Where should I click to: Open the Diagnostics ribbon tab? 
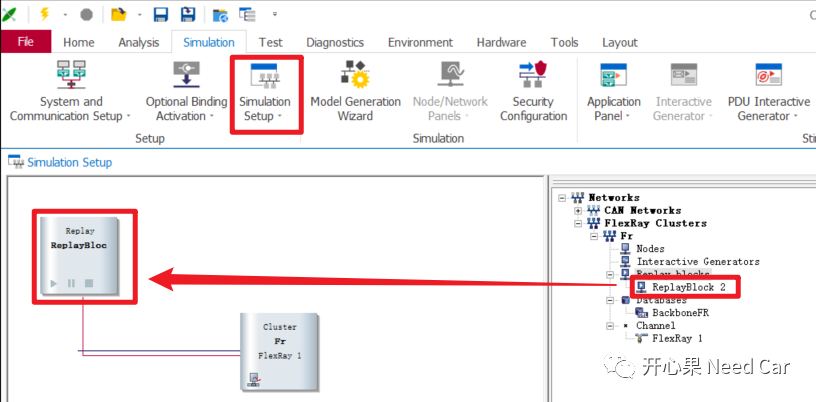click(x=335, y=42)
